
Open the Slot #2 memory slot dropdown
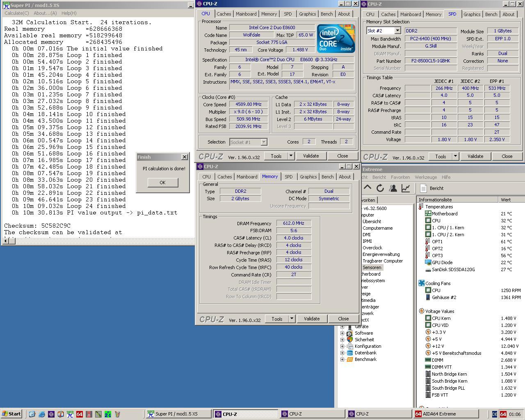click(x=397, y=31)
